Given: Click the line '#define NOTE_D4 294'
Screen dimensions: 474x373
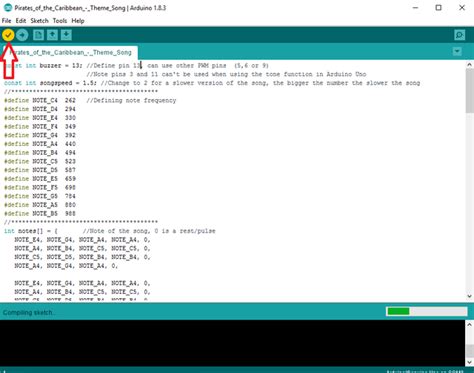Looking at the screenshot, I should pyautogui.click(x=40, y=109).
